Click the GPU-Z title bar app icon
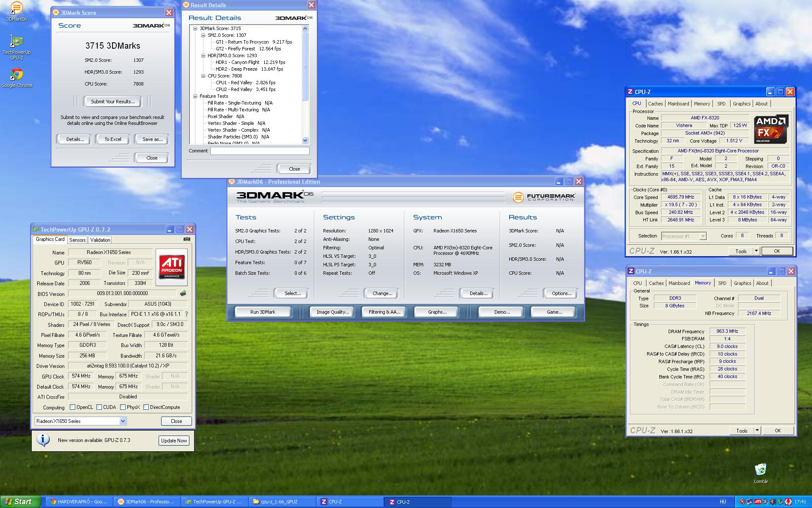812x508 pixels. 36,229
